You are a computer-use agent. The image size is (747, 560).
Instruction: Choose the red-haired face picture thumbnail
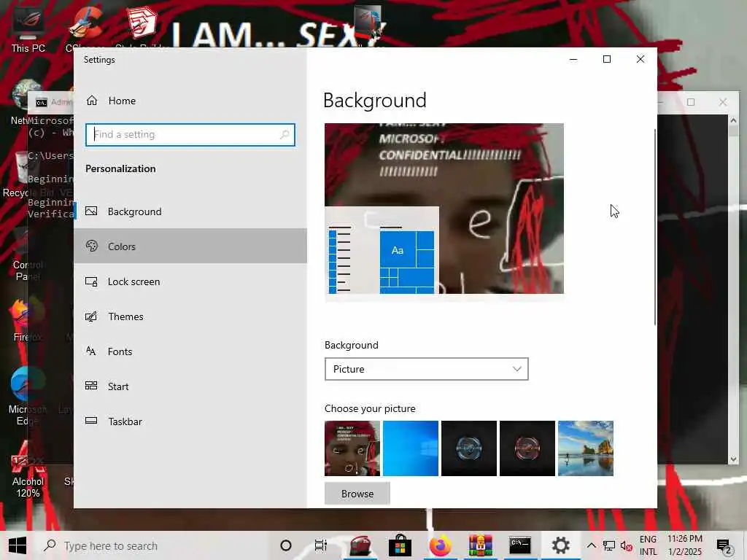click(x=352, y=448)
